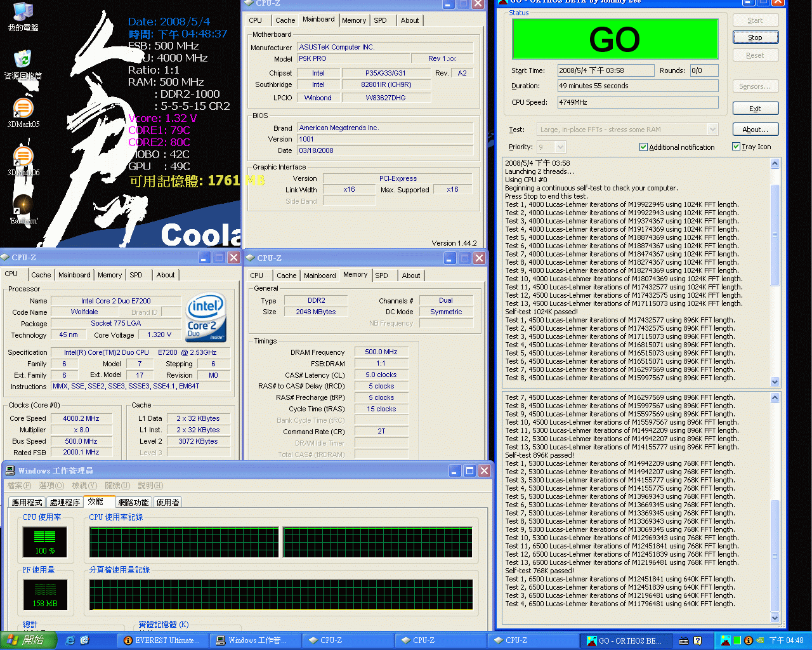Open SPD tab in the CPU-Z Mainboard window
This screenshot has width=812, height=650.
pos(380,20)
